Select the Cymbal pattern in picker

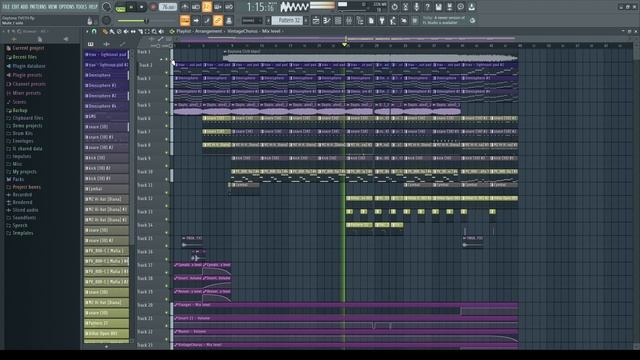pos(106,189)
